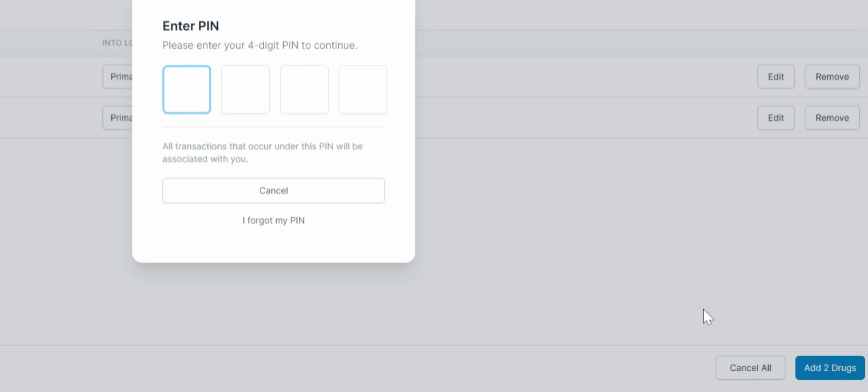Remove the first drug row
This screenshot has height=392, width=868.
coord(832,77)
